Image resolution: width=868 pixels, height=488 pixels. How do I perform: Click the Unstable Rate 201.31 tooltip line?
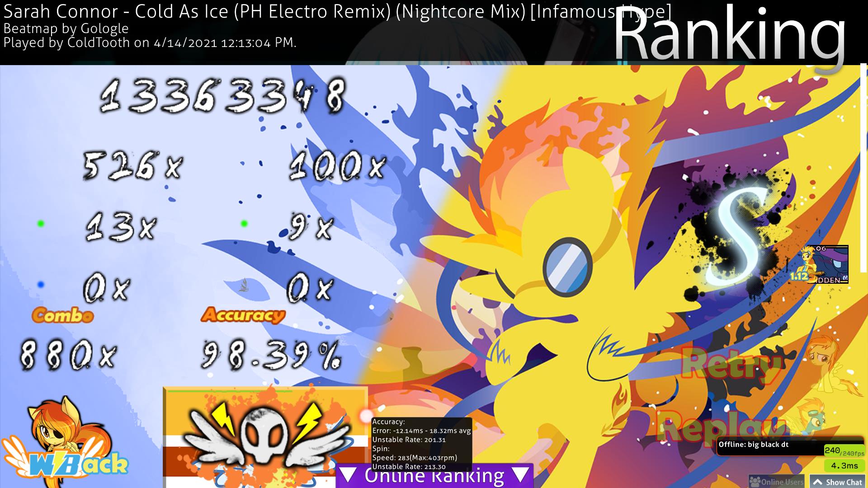pyautogui.click(x=409, y=440)
